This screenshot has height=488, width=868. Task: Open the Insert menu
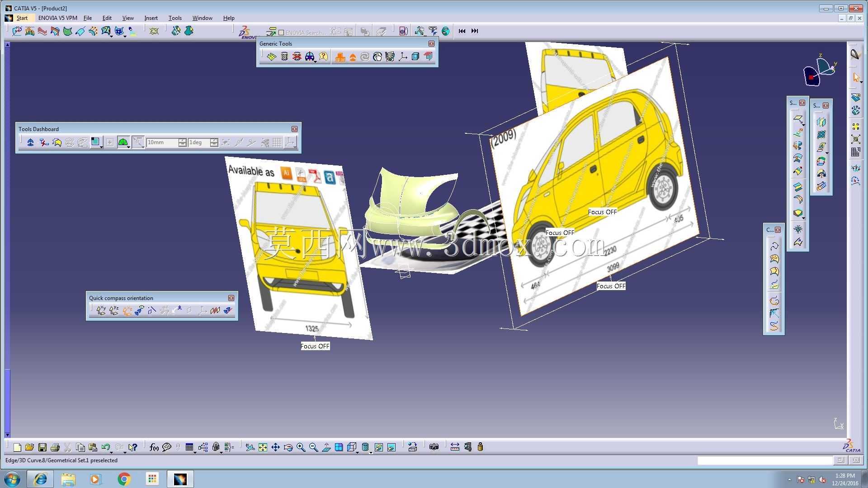click(151, 18)
